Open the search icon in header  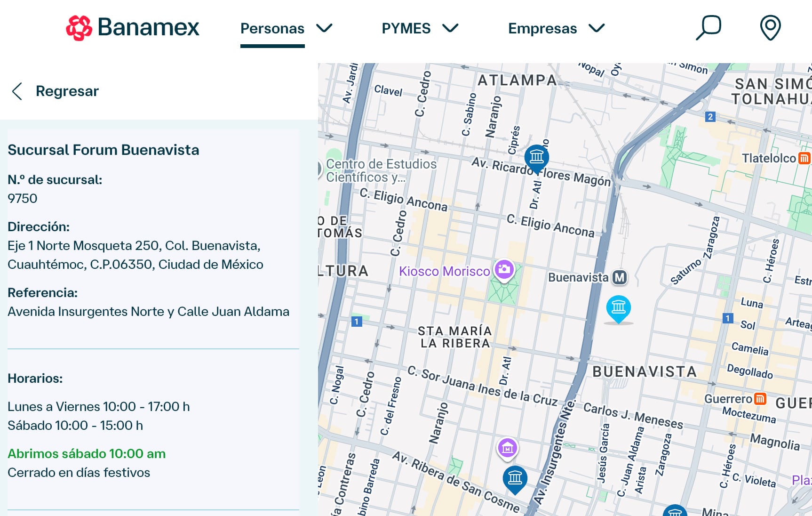[709, 28]
